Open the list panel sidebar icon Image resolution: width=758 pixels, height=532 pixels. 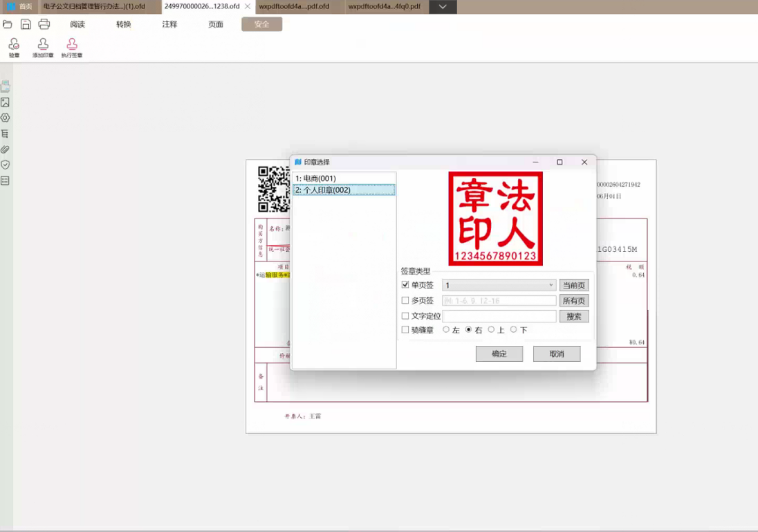tap(6, 181)
